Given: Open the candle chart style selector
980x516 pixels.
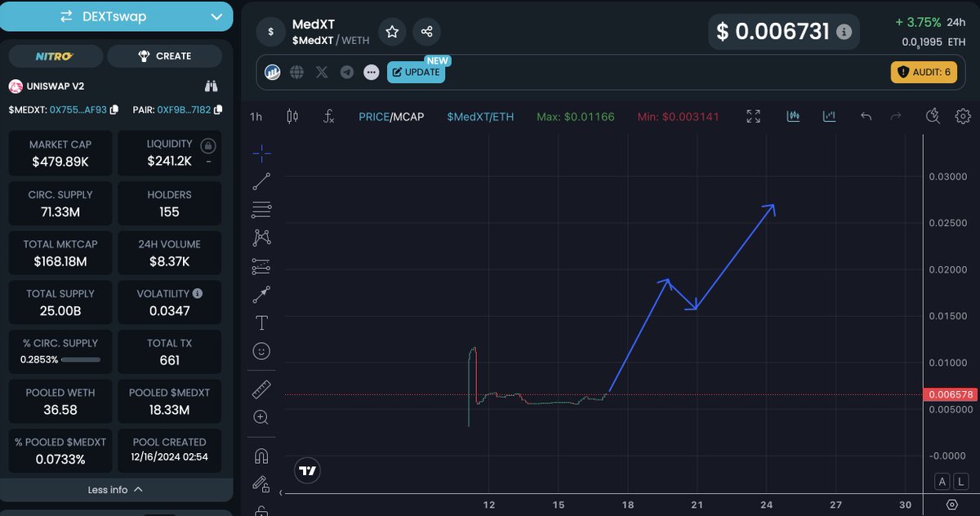Looking at the screenshot, I should pos(292,117).
